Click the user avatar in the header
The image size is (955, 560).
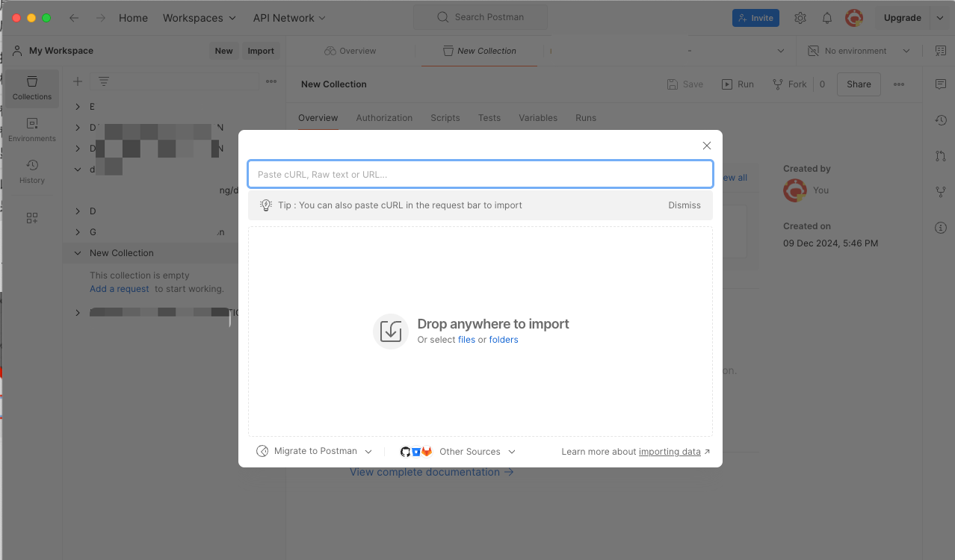(x=854, y=18)
